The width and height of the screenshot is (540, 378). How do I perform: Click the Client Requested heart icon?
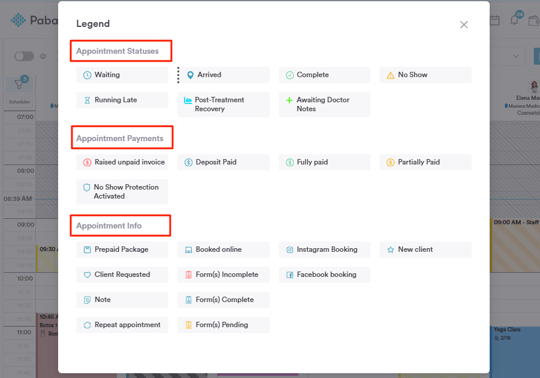[x=87, y=275]
